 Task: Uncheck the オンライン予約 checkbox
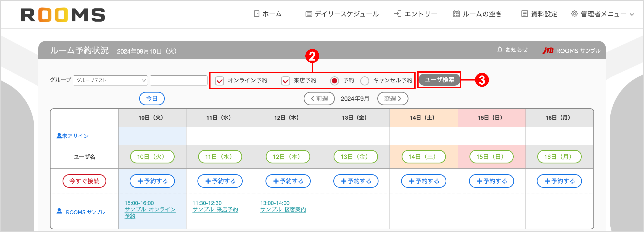tap(219, 81)
